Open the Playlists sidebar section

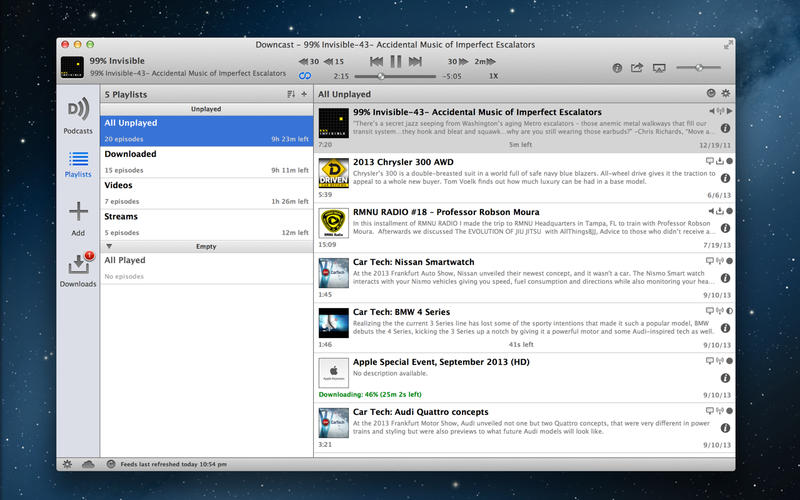point(78,164)
